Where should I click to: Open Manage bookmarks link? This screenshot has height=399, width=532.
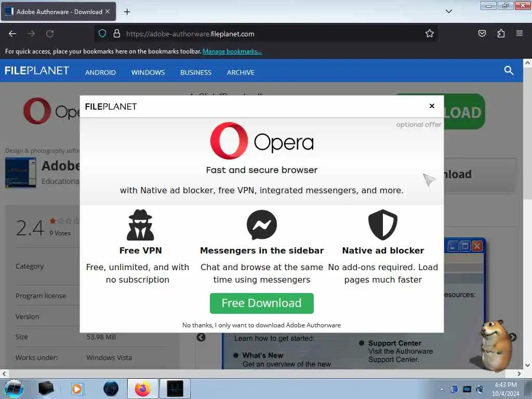point(232,51)
